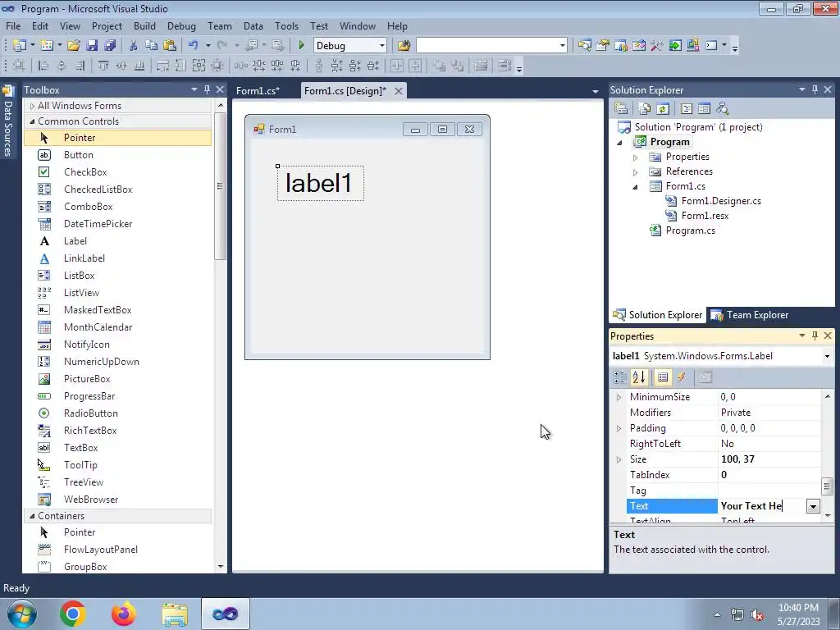Screen dimensions: 840x630
Task: Click the Toolbox vertical scrollbar thumb
Action: [x=220, y=186]
